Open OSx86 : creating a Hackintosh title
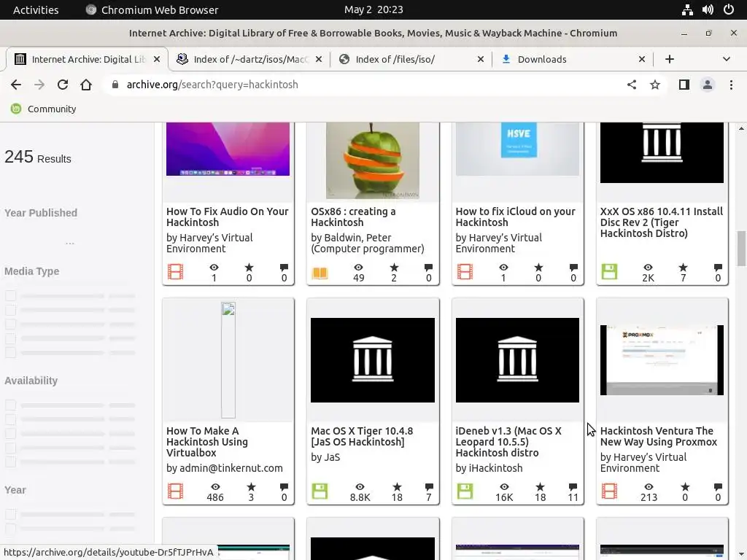The height and width of the screenshot is (560, 747). (x=353, y=217)
